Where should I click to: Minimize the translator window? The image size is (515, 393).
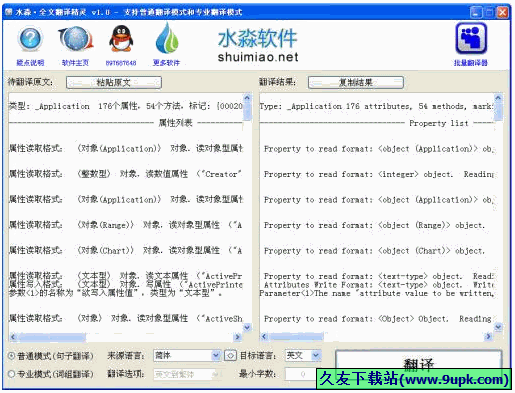[476, 13]
